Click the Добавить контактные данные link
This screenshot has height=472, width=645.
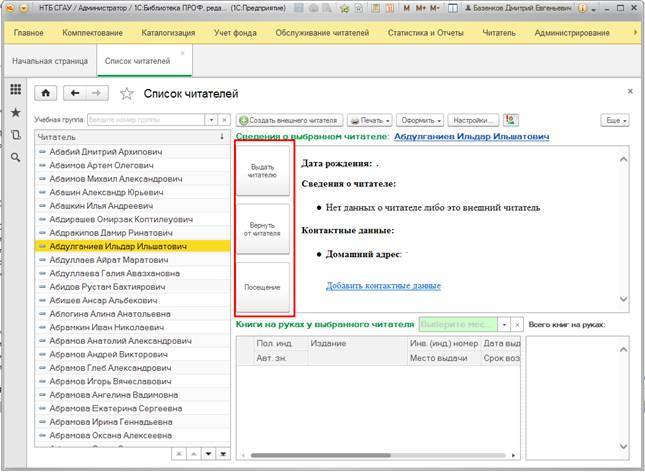point(383,286)
